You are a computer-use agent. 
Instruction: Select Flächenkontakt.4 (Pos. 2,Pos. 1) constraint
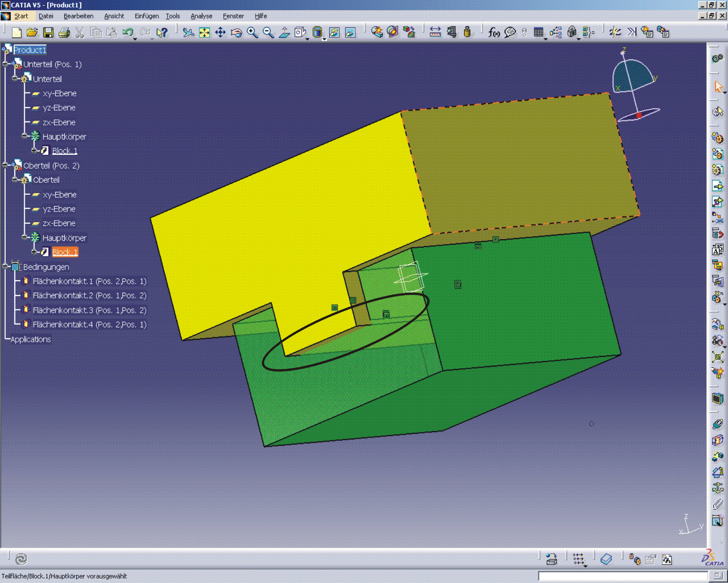89,324
